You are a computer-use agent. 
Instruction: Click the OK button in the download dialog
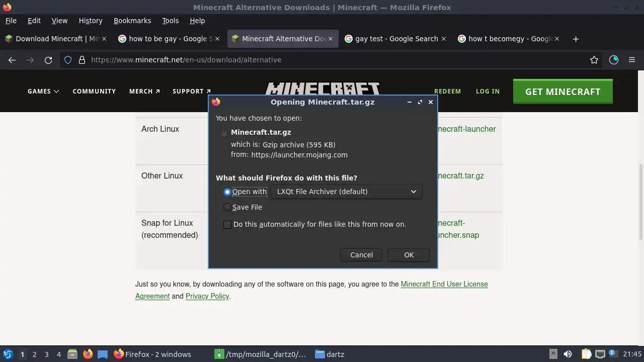pyautogui.click(x=409, y=255)
